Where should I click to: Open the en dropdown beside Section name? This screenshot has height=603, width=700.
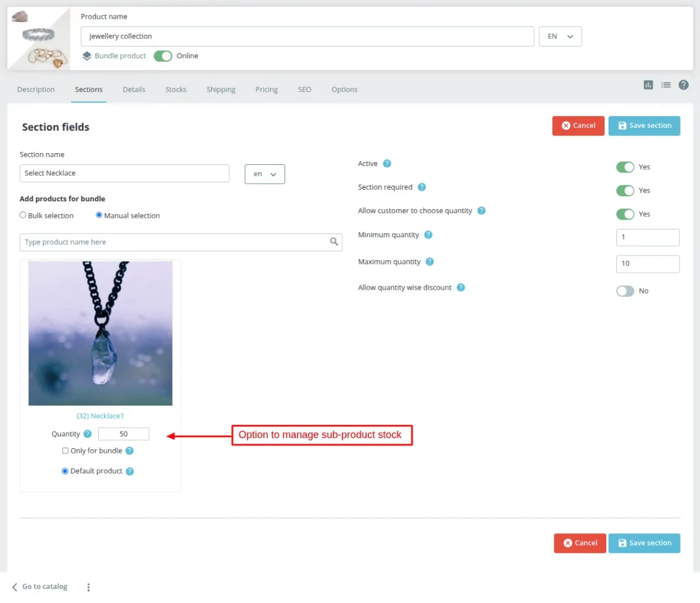pos(264,174)
